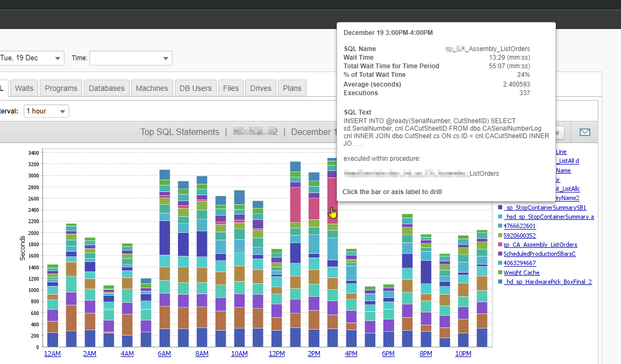Click the 10AM axis label
This screenshot has width=621, height=364.
[239, 354]
